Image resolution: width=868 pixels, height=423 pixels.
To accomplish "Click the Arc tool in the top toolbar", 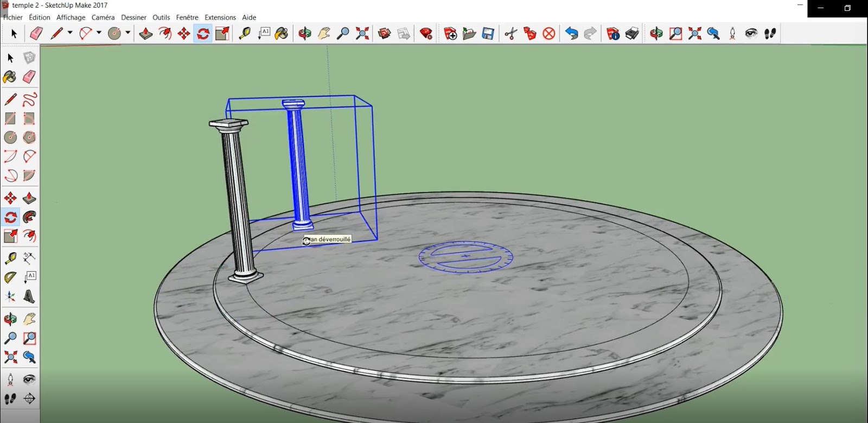I will (x=85, y=34).
